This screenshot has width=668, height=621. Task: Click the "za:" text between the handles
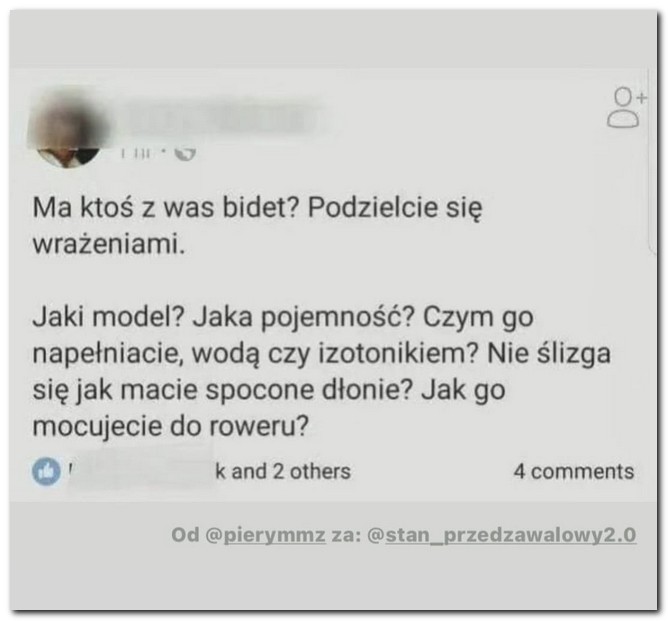pyautogui.click(x=346, y=535)
